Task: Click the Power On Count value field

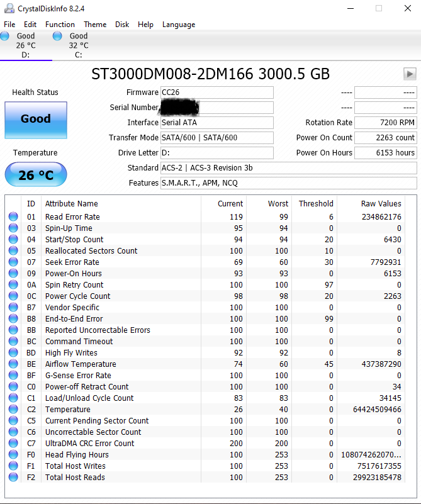Action: tap(386, 138)
